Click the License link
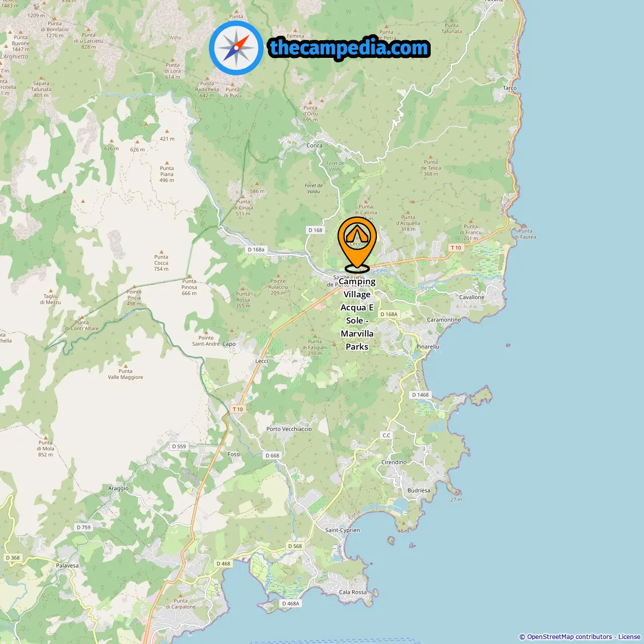Image resolution: width=644 pixels, height=644 pixels. coord(629,637)
